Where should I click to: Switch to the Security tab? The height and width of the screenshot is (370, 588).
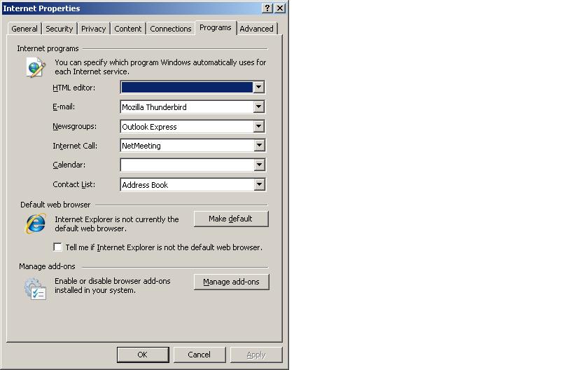click(59, 29)
